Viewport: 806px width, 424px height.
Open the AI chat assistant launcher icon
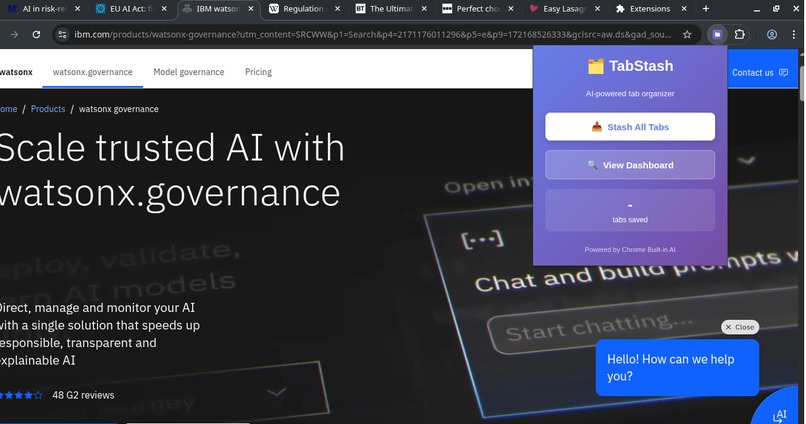(780, 415)
